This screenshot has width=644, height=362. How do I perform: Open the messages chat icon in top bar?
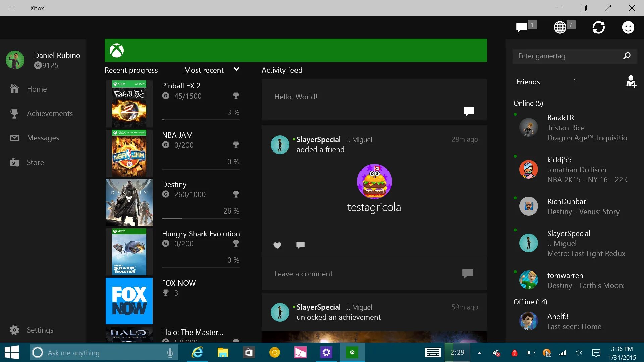point(522,27)
